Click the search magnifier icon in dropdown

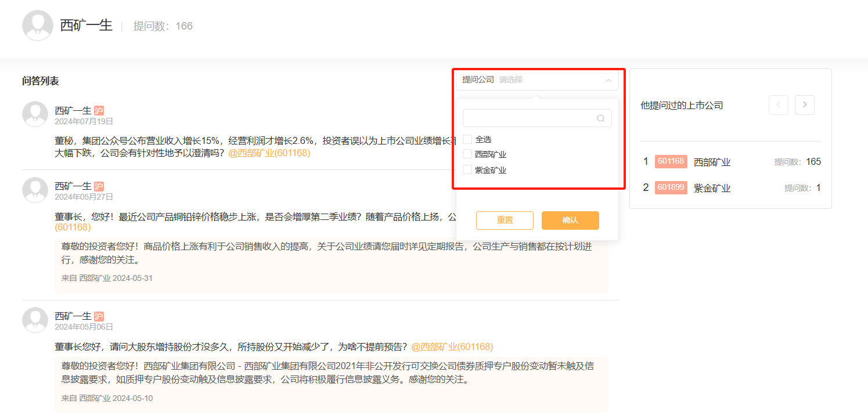(601, 118)
